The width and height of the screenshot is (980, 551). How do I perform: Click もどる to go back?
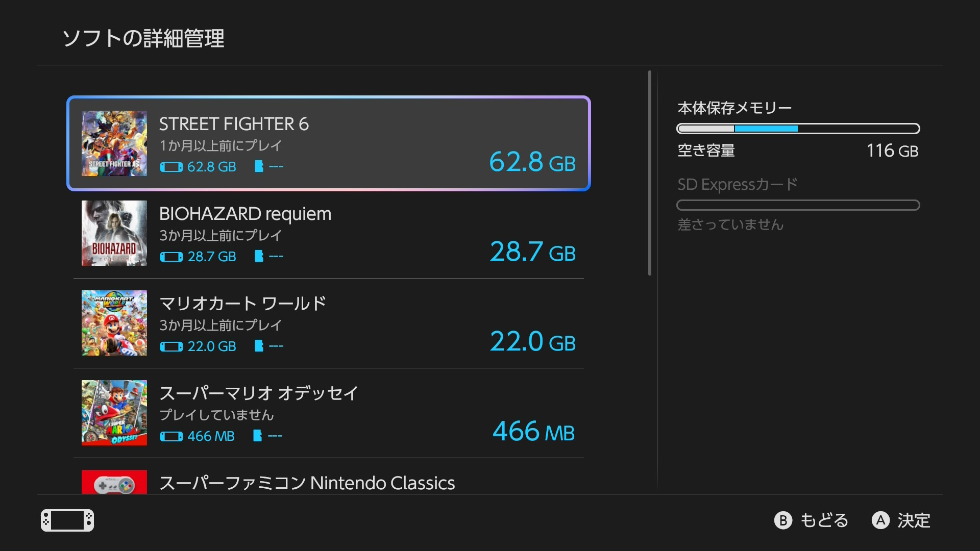824,520
